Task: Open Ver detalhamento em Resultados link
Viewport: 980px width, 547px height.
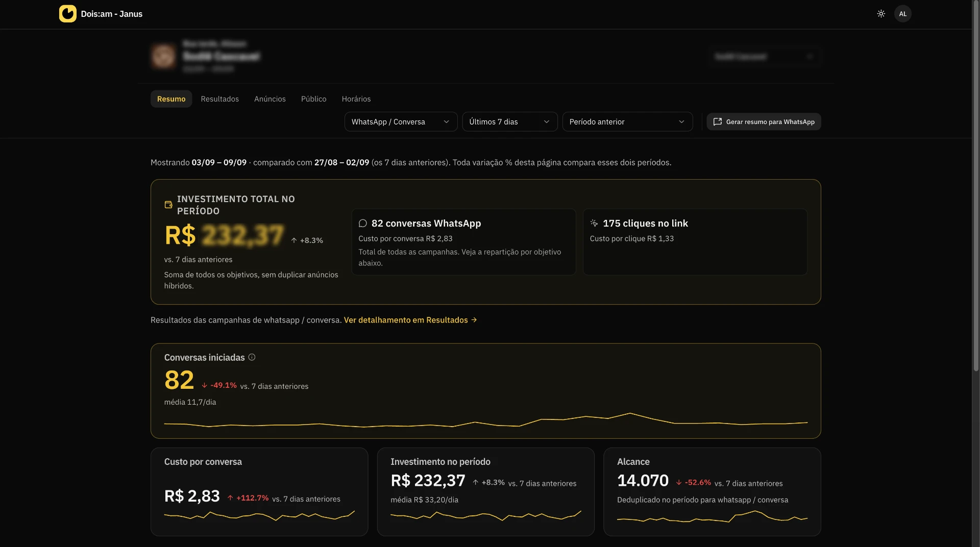Action: pyautogui.click(x=410, y=320)
